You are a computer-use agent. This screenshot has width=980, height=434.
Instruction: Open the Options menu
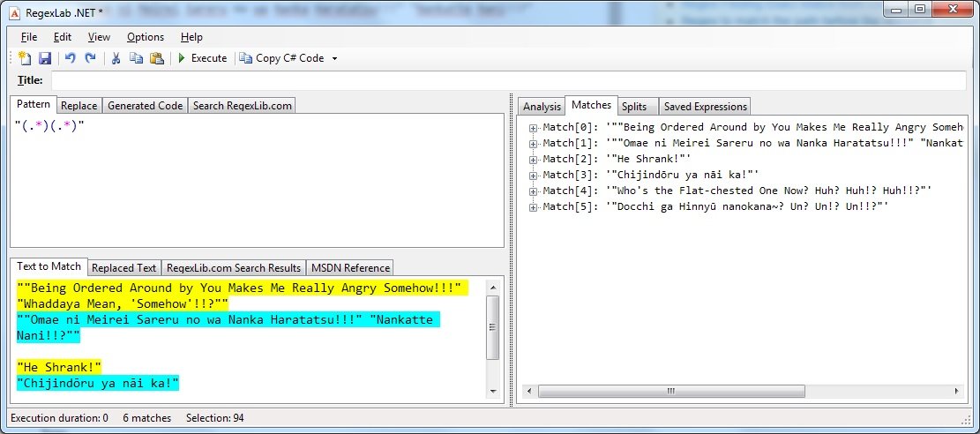[145, 37]
